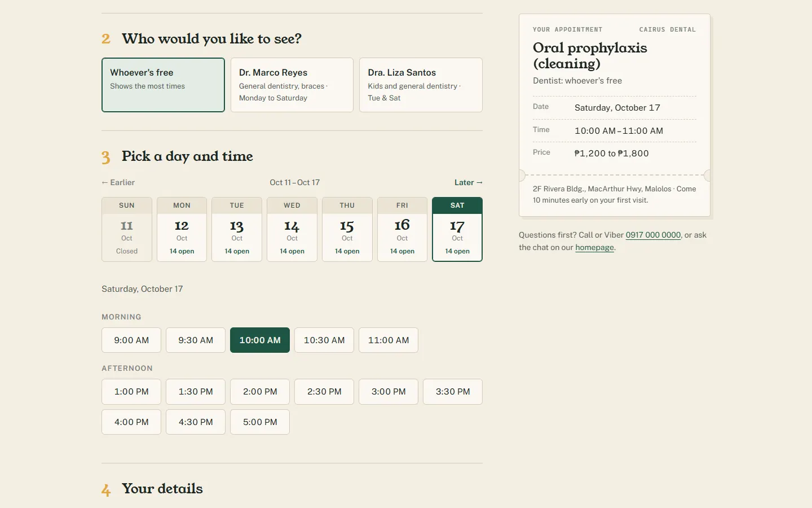The height and width of the screenshot is (508, 812).
Task: Go to Earlier week
Action: (x=118, y=182)
